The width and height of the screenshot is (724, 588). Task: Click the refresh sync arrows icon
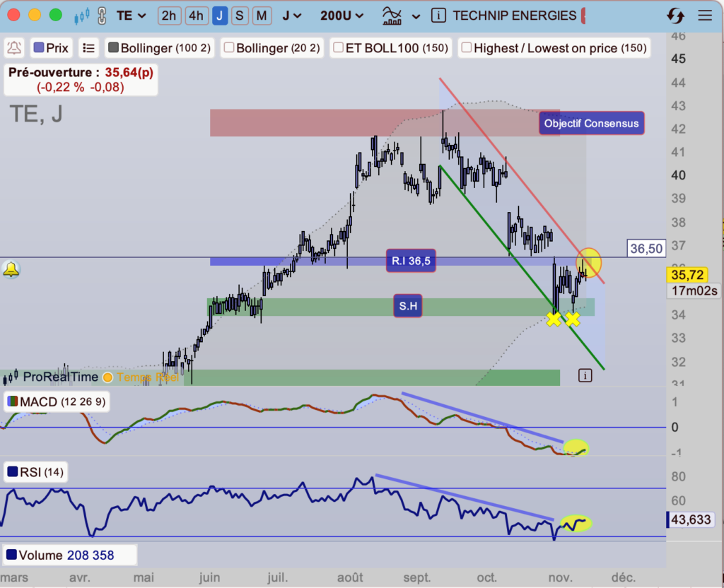[675, 16]
